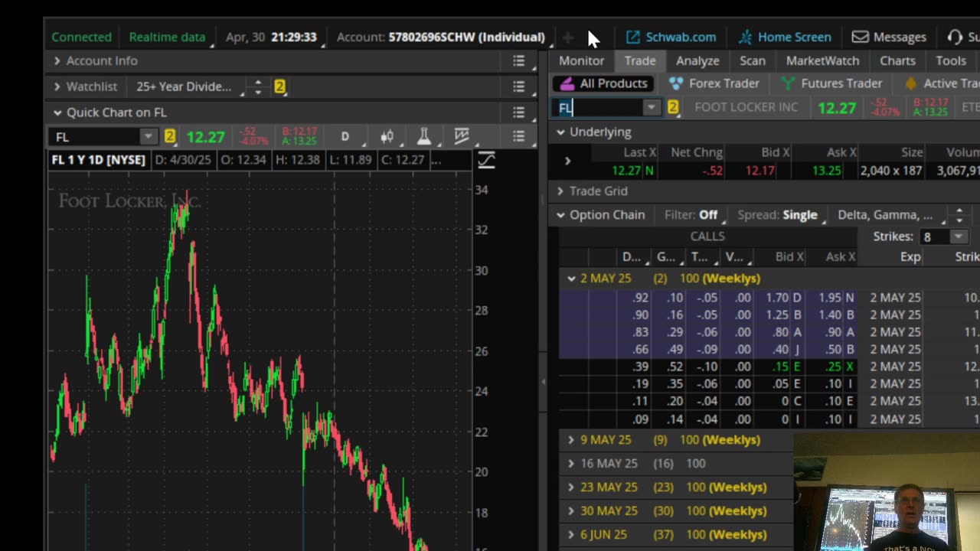The height and width of the screenshot is (551, 980).
Task: Switch to the Scan tab
Action: [753, 60]
